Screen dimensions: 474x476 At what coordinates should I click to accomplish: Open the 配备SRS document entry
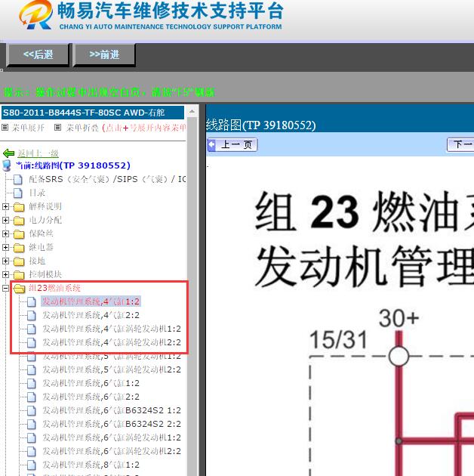click(107, 179)
